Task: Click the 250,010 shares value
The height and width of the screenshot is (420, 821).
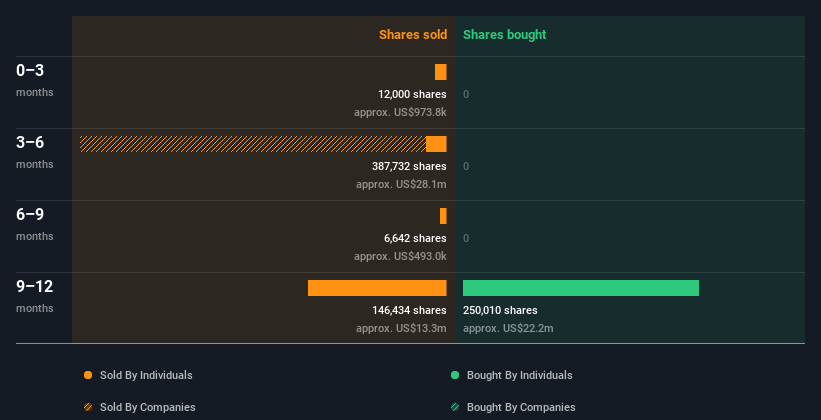Action: (500, 310)
